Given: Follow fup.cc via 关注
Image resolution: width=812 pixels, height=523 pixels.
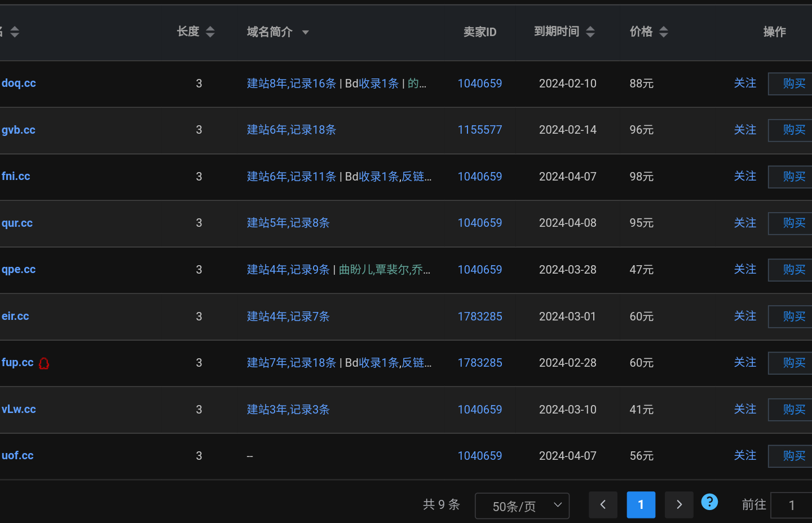Looking at the screenshot, I should pyautogui.click(x=745, y=362).
